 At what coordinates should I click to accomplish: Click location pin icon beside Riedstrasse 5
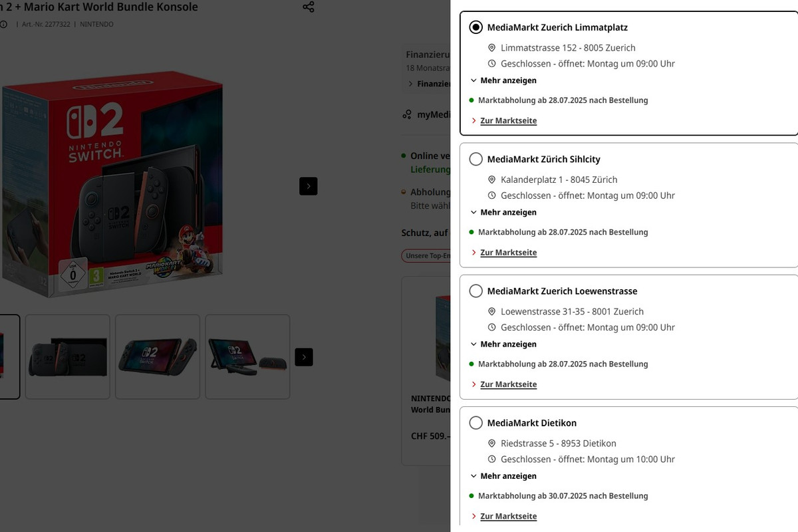click(492, 444)
